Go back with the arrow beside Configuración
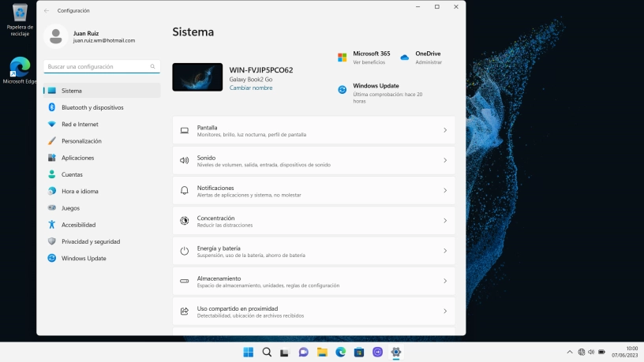The height and width of the screenshot is (362, 644). point(47,11)
